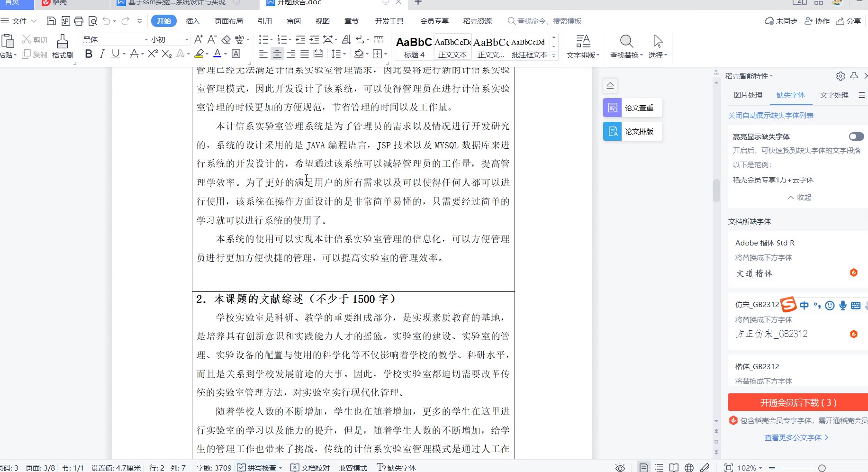Screen dimensions: 868x472
Task: Click the print icon in quick toolbar
Action: coord(79,21)
